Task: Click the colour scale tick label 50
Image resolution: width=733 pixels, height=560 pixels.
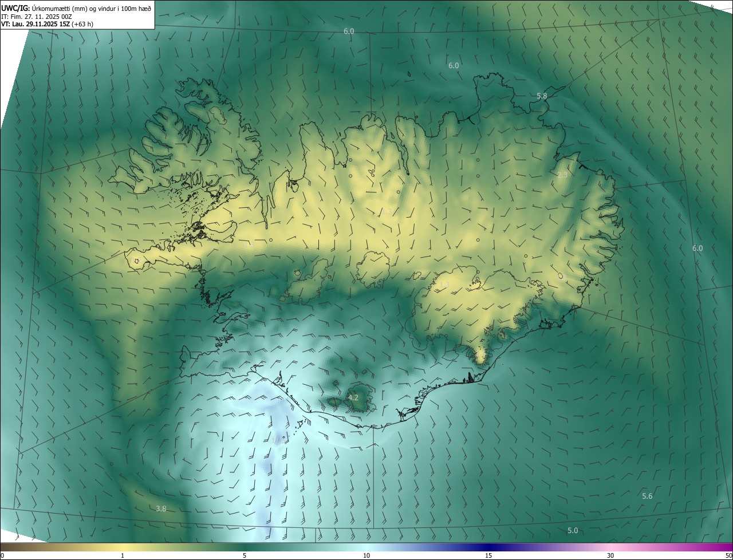Action: (728, 555)
